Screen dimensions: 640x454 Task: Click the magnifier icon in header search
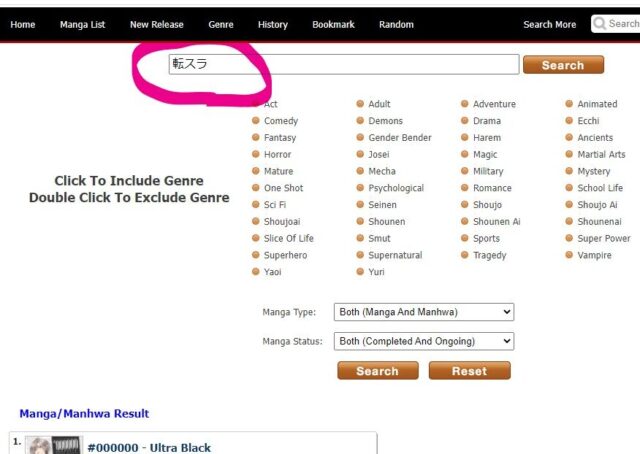pyautogui.click(x=600, y=23)
